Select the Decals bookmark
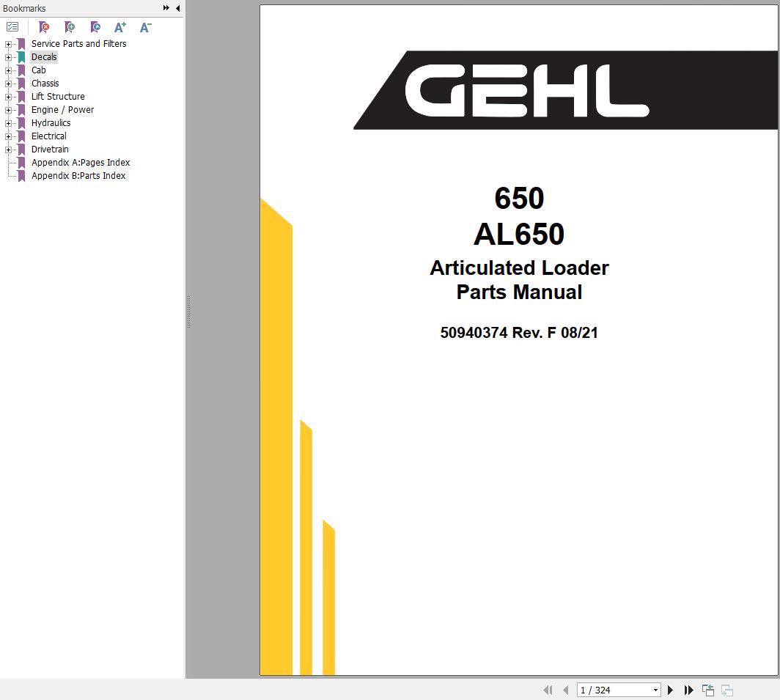780x700 pixels. 44,57
